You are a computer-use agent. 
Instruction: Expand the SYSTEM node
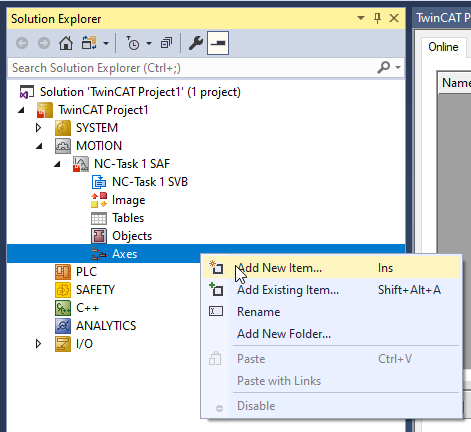click(39, 128)
